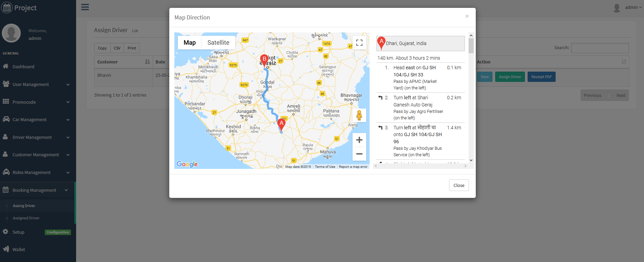Select direction step 3 onto GJ SH 104
644x262 pixels.
420,141
